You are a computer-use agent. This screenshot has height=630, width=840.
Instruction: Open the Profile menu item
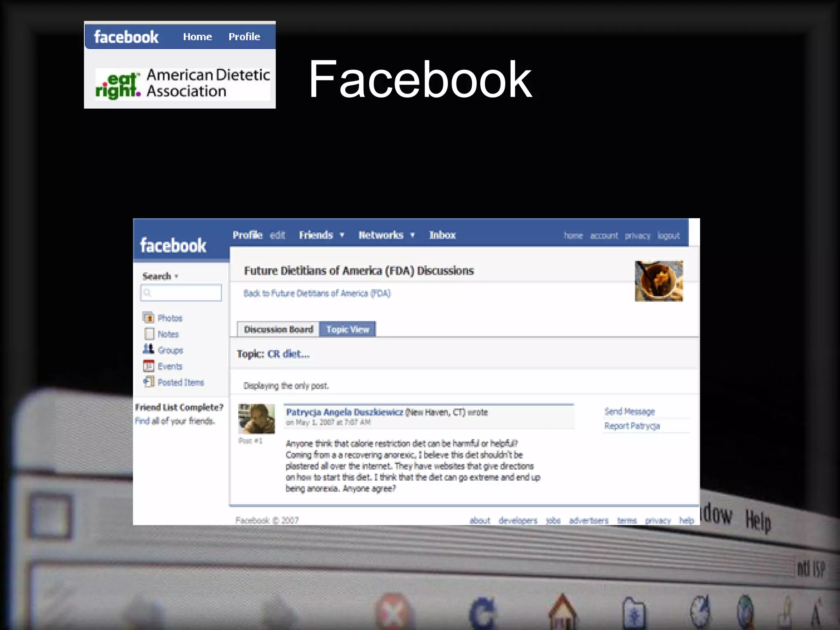[x=247, y=235]
